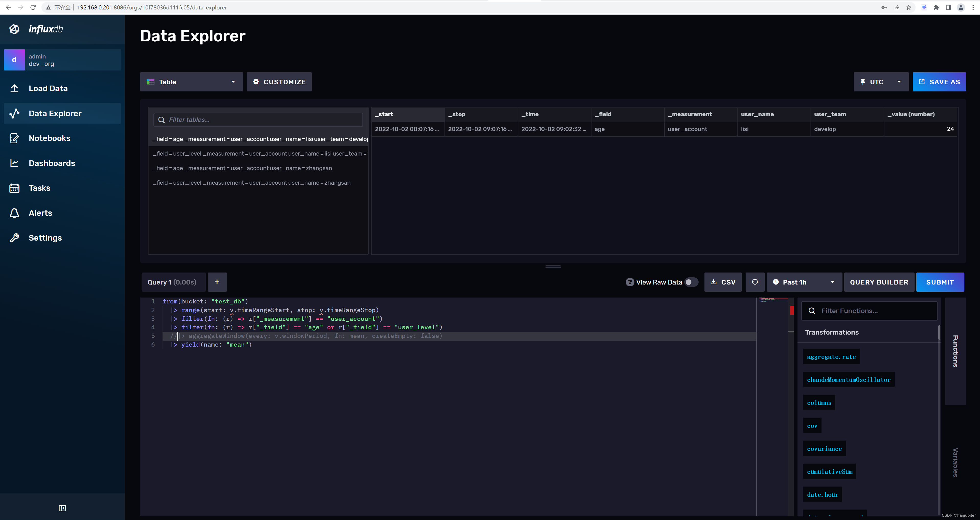The image size is (980, 520).
Task: Download results as CSV
Action: point(723,282)
